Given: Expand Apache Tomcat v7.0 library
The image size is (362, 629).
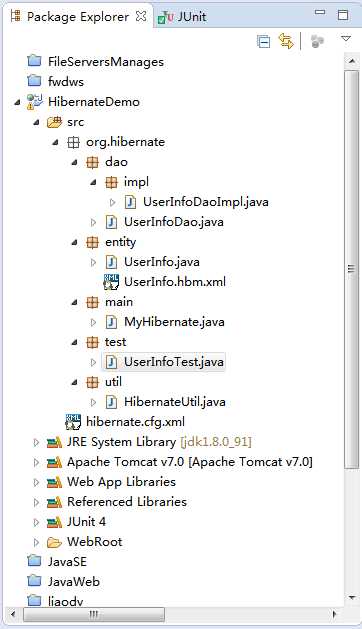Looking at the screenshot, I should coord(36,463).
